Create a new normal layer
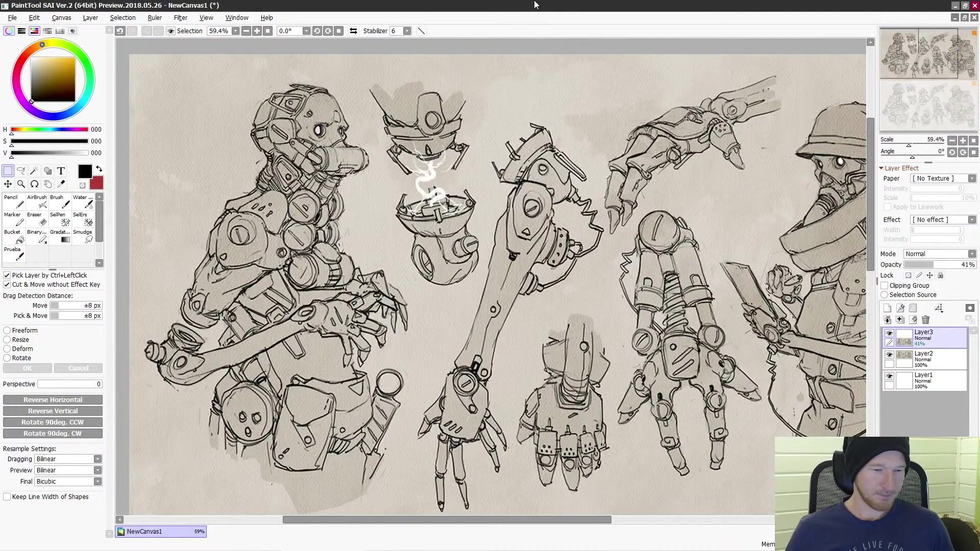 (887, 308)
